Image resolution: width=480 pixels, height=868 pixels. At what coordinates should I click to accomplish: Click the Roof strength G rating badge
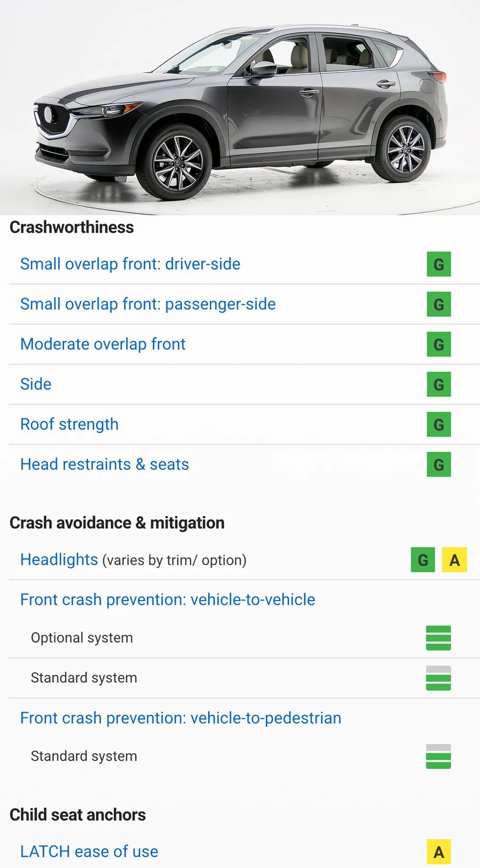pyautogui.click(x=439, y=424)
